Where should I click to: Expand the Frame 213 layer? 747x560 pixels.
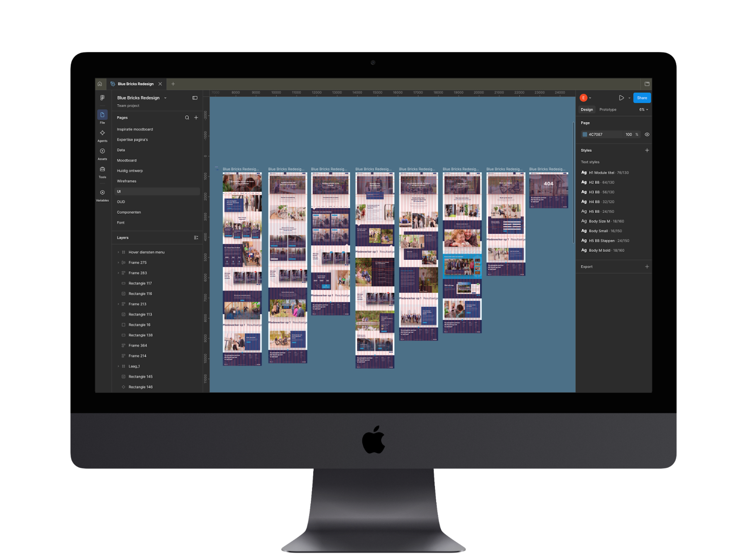[x=118, y=304]
